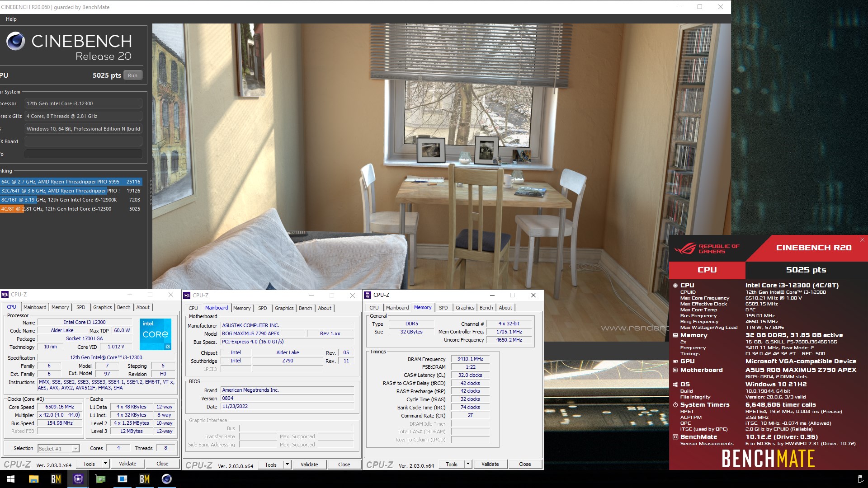Select Core i3-12300 ranking row scoring 5025
868x488 pixels.
71,209
